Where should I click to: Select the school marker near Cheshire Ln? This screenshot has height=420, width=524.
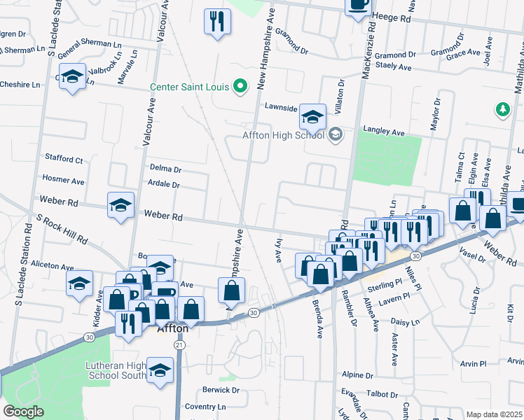click(x=73, y=77)
